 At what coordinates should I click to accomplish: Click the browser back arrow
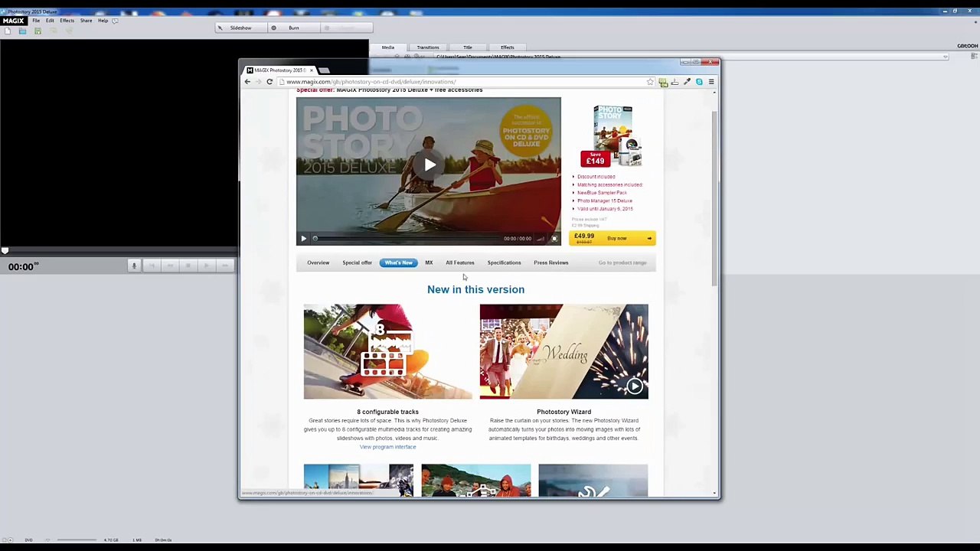(x=247, y=82)
